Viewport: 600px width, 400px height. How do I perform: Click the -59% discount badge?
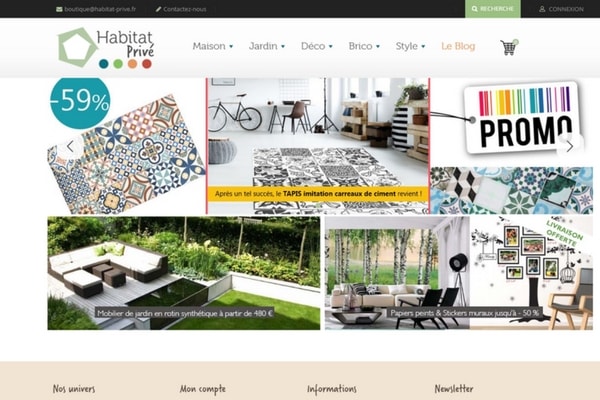tap(80, 101)
